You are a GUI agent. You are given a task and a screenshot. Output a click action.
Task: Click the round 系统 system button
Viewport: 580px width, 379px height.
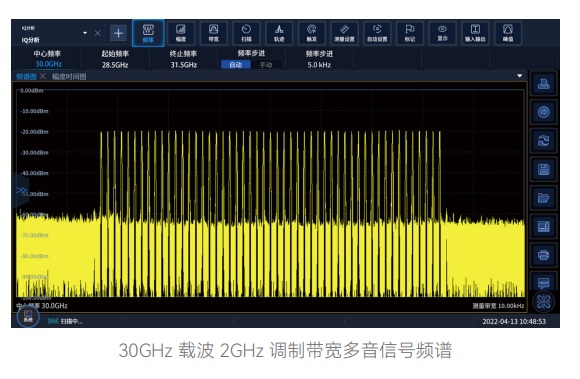[28, 317]
